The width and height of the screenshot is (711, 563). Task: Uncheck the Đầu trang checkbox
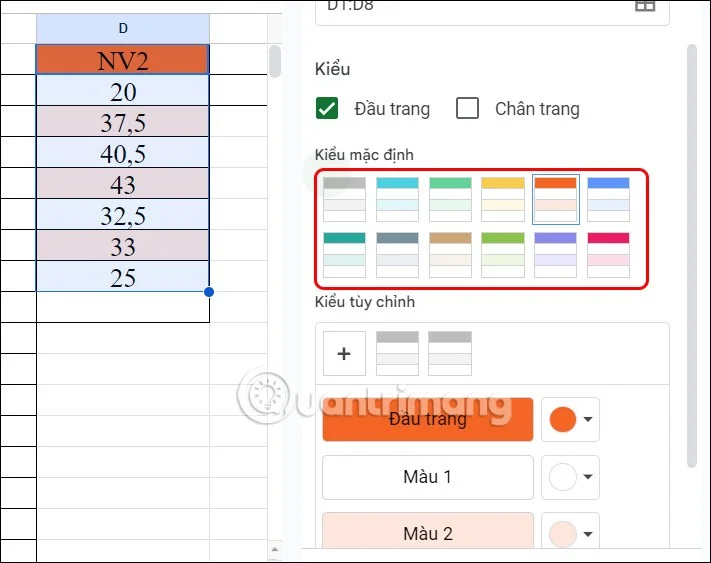click(x=327, y=108)
